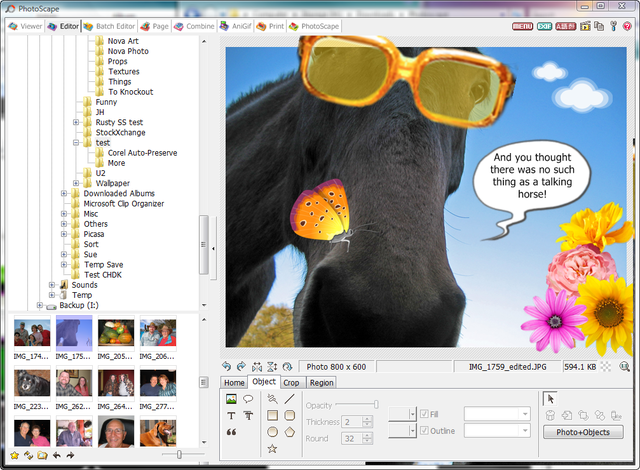Select the arrow pointer tool

pyautogui.click(x=550, y=399)
